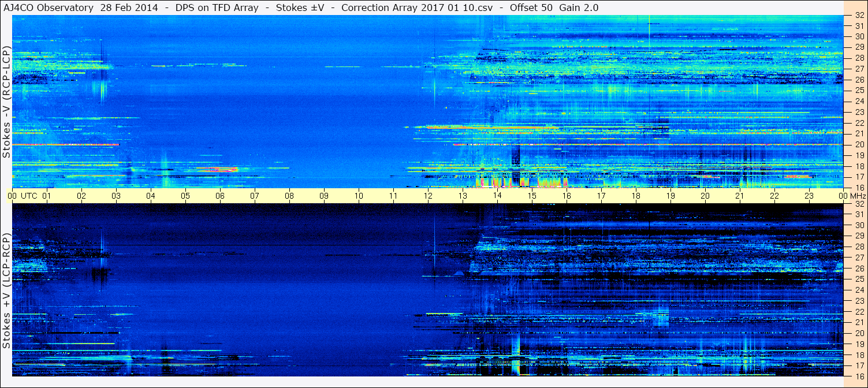The height and width of the screenshot is (388, 868).
Task: Click the 'Stokes -V (RCP-LCP)' axis label
Action: 7,102
